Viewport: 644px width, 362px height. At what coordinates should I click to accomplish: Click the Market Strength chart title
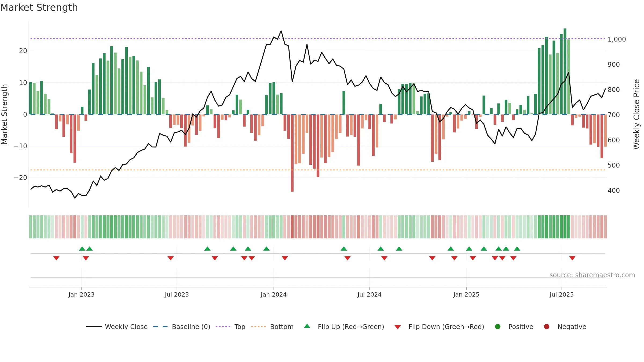coord(39,8)
